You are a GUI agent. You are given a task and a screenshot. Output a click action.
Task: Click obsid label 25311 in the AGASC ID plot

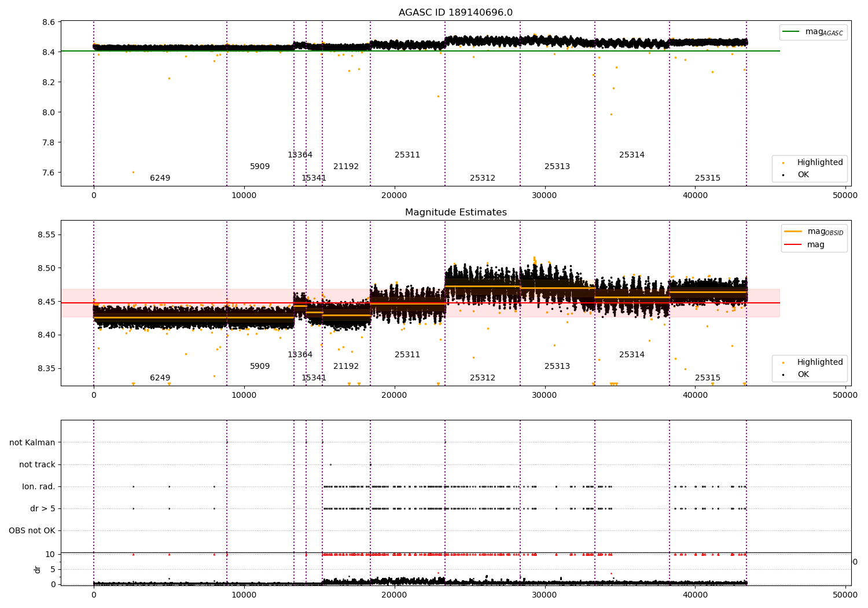pos(407,155)
